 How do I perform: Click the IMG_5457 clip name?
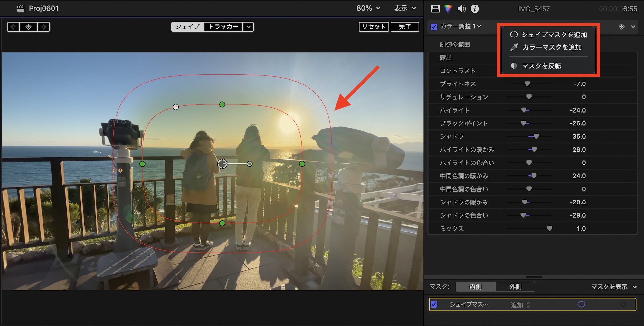tap(534, 9)
